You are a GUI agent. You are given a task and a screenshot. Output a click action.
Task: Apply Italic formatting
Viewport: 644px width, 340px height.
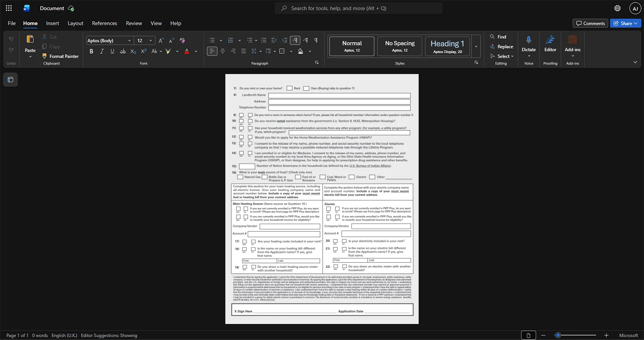tap(102, 51)
